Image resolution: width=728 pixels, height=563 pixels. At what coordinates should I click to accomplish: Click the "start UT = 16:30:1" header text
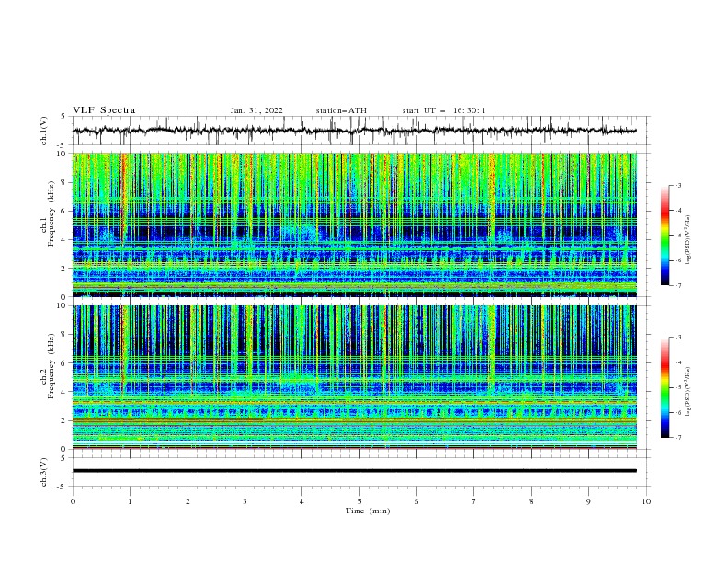pyautogui.click(x=444, y=110)
